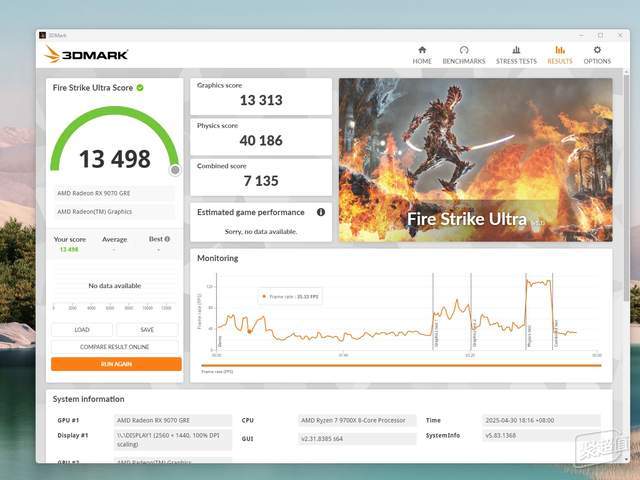Viewport: 640px width, 480px height.
Task: Click the Physics test marker in the chart
Action: click(529, 336)
